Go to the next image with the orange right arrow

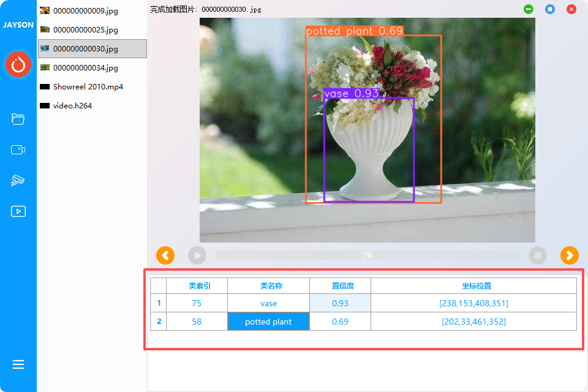570,255
